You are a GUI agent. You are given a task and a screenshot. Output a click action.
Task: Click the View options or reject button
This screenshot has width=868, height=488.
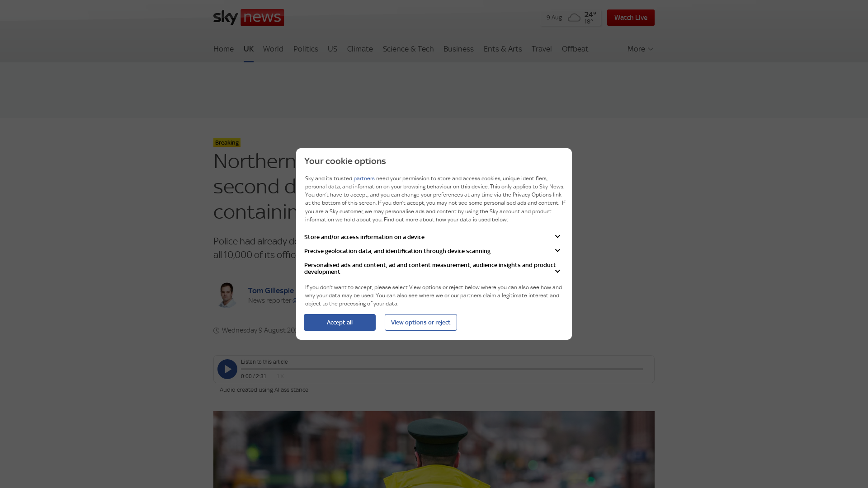tap(420, 322)
